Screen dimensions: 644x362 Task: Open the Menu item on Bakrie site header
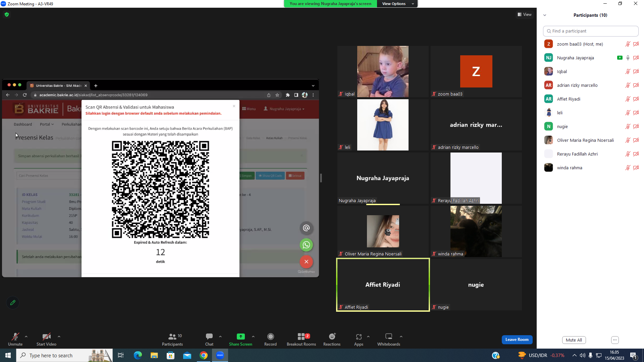(x=249, y=109)
